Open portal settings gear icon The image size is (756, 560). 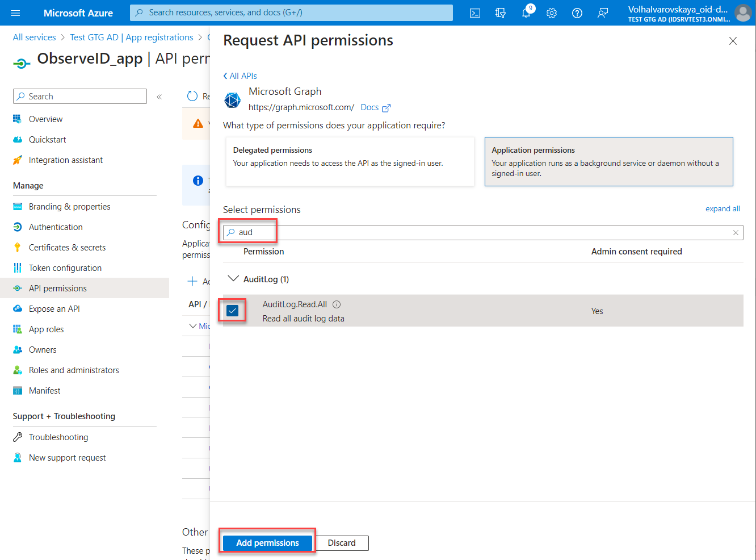click(x=552, y=13)
